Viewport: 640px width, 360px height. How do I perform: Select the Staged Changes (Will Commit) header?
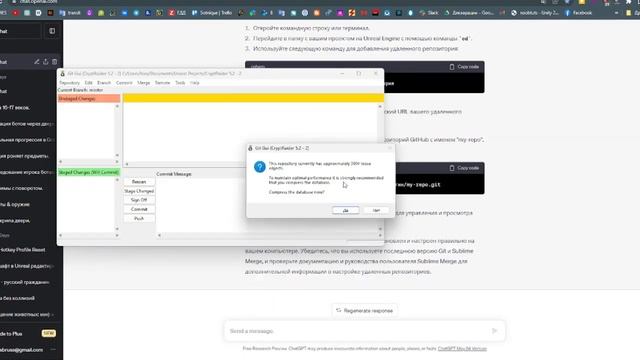(89, 172)
